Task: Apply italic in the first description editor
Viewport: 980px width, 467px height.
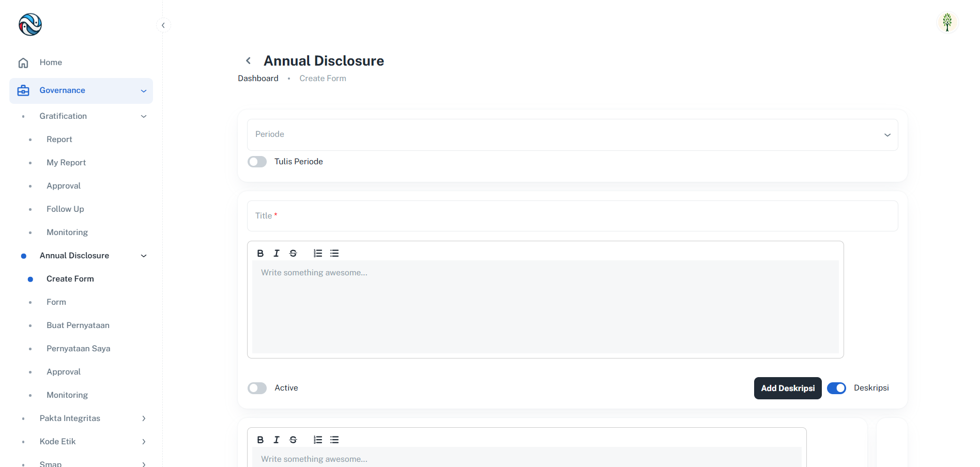Action: click(x=277, y=253)
